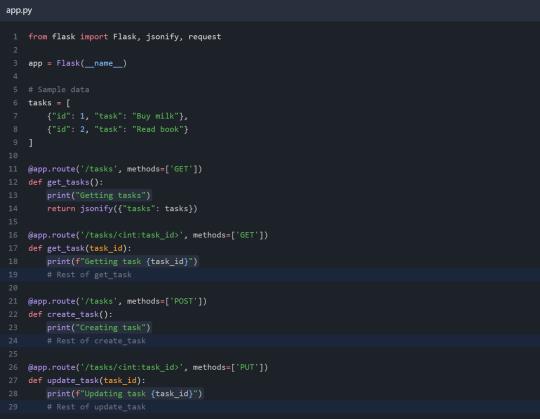Click line number 11 in gutter

tap(13, 169)
